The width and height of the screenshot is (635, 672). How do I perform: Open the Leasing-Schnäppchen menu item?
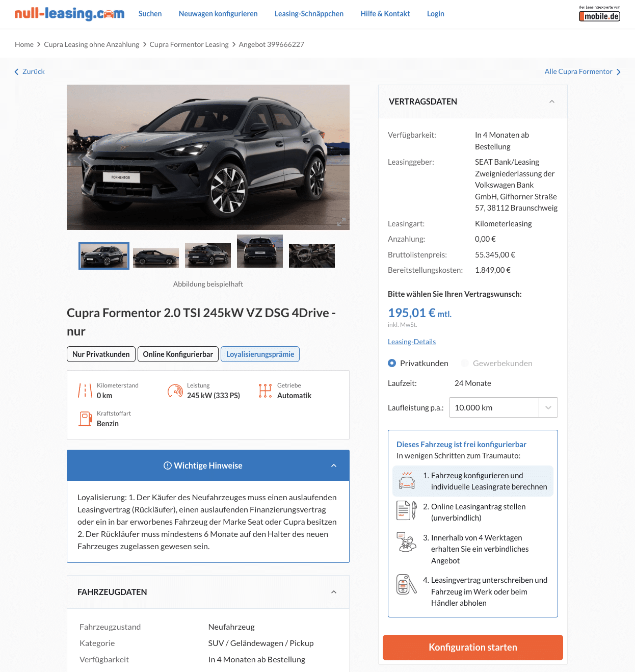click(x=309, y=14)
